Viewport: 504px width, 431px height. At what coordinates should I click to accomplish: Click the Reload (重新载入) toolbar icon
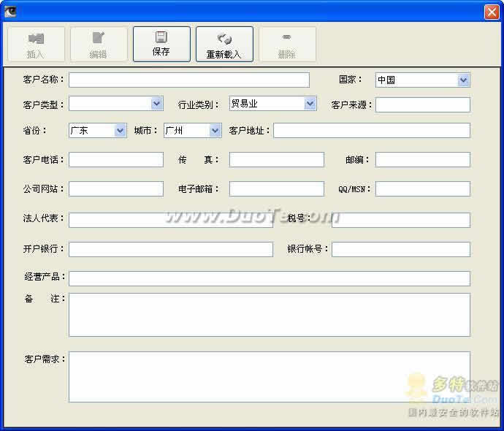224,39
